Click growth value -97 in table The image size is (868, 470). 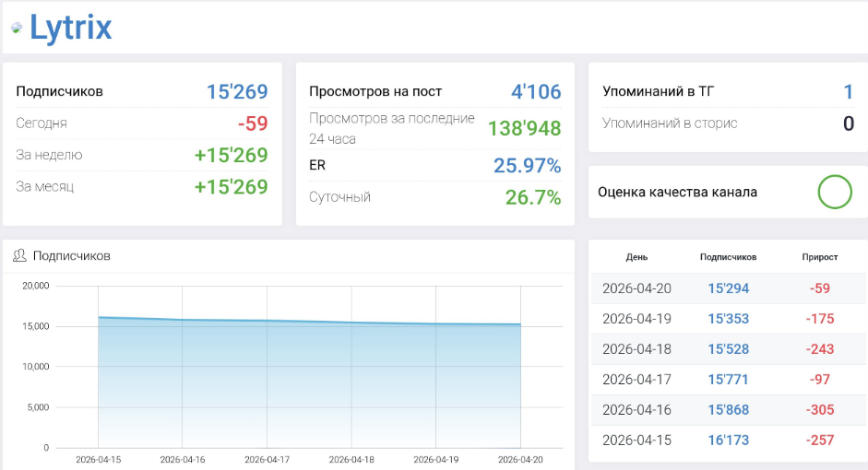click(820, 380)
